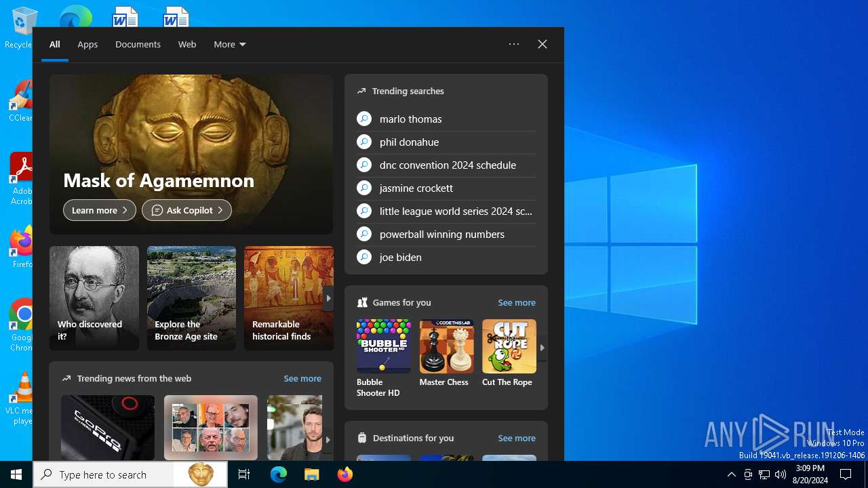Advance the games carousel arrow

(x=542, y=348)
